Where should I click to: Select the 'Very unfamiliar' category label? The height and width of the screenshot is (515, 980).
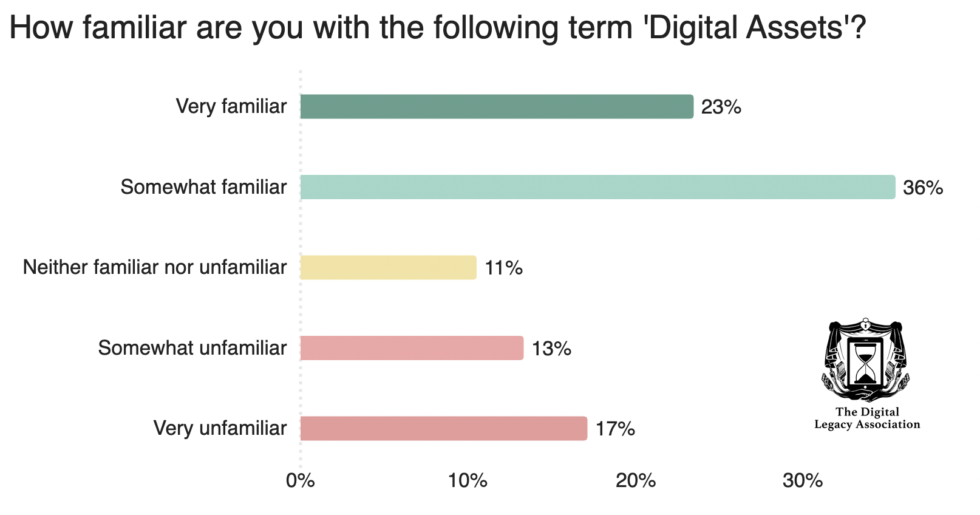220,428
